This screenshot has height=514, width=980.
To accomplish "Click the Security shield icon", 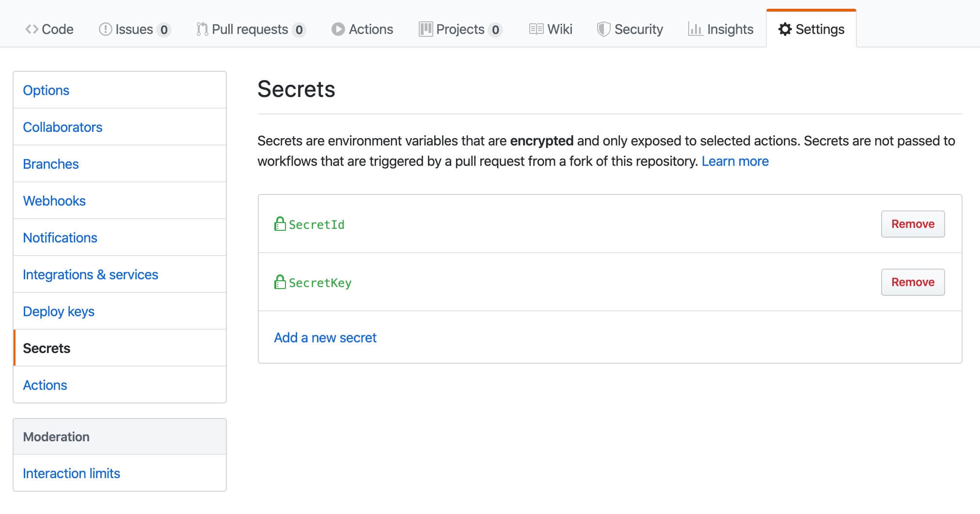I will tap(603, 30).
